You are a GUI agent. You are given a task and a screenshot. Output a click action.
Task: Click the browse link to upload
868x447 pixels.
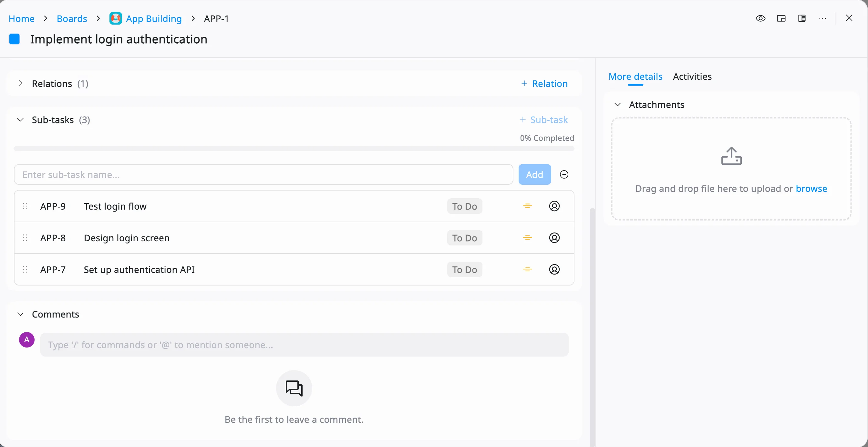point(811,189)
